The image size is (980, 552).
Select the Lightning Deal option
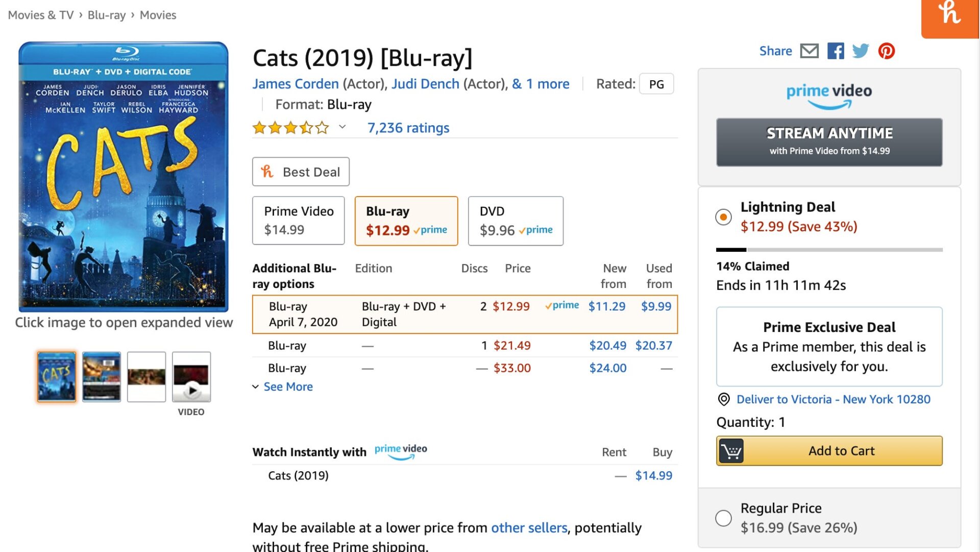click(723, 217)
